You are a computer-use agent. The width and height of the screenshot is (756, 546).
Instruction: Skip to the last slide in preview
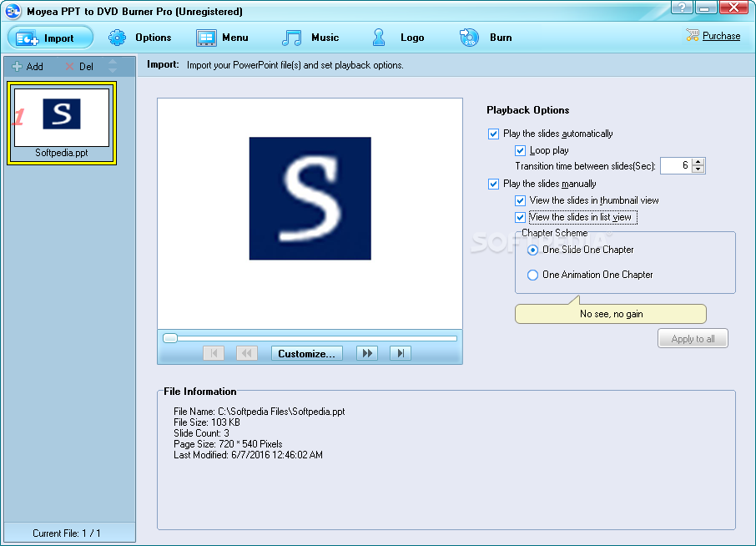(401, 353)
